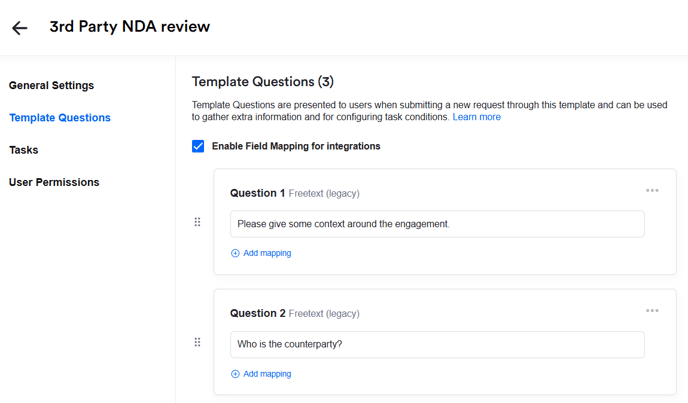688x403 pixels.
Task: Focus the 'Who is the counterparty?' field
Action: point(437,344)
